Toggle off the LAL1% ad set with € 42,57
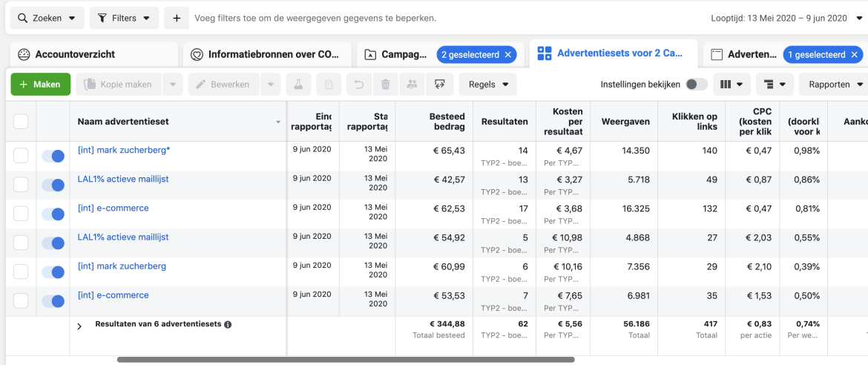The height and width of the screenshot is (365, 868). click(x=53, y=185)
